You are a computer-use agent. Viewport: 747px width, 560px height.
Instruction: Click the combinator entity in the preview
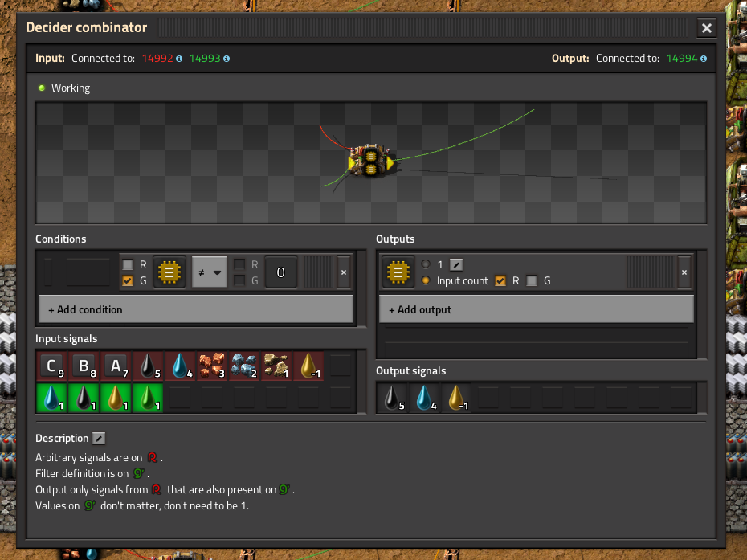coord(372,161)
